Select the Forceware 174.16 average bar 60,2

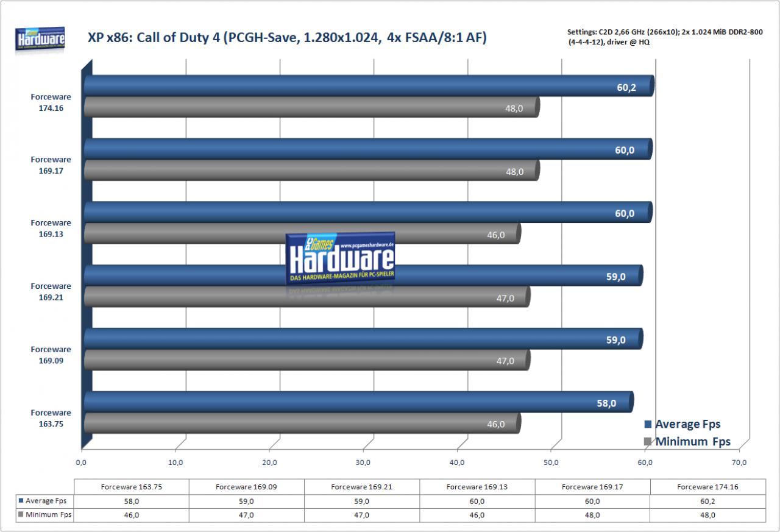tap(369, 87)
